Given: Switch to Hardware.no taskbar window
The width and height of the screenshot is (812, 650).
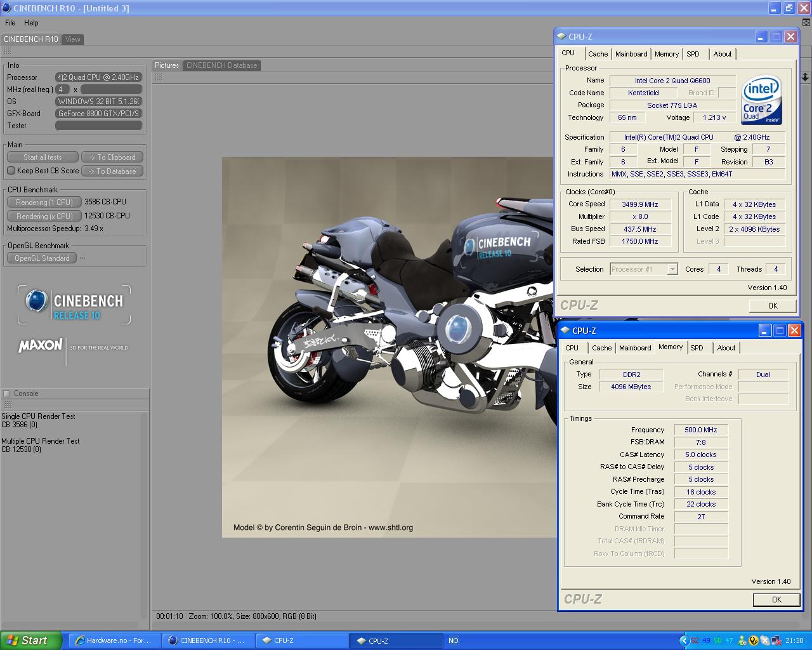Looking at the screenshot, I should point(114,640).
